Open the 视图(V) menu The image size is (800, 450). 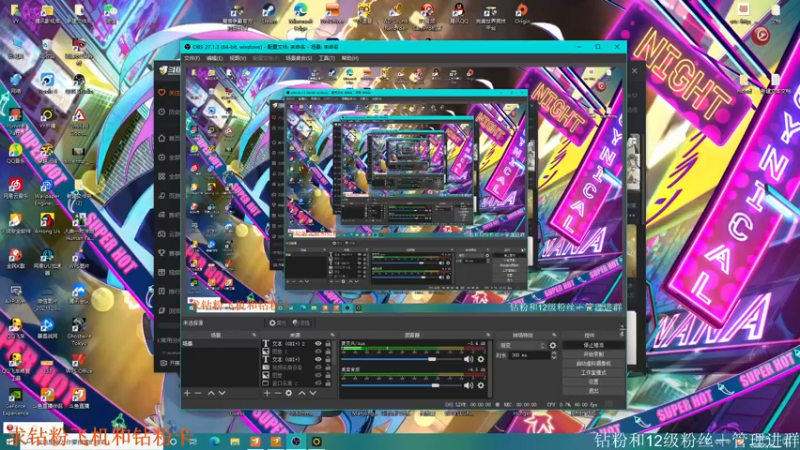click(x=237, y=58)
